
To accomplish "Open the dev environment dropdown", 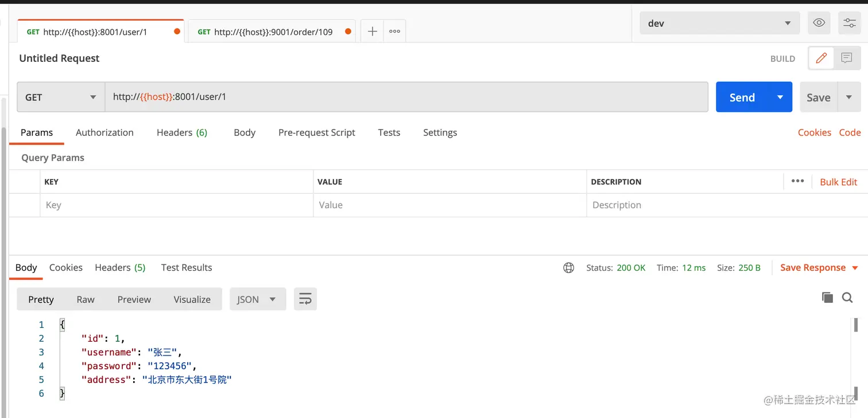I will tap(719, 24).
